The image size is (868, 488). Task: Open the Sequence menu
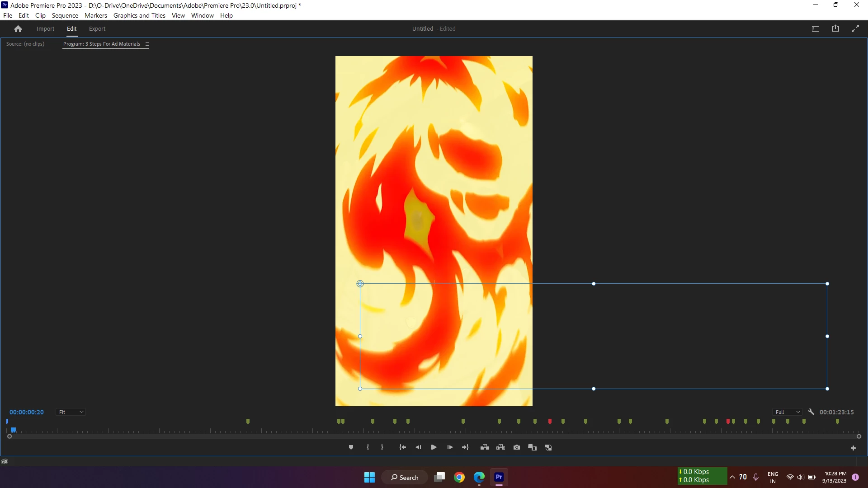click(x=65, y=15)
